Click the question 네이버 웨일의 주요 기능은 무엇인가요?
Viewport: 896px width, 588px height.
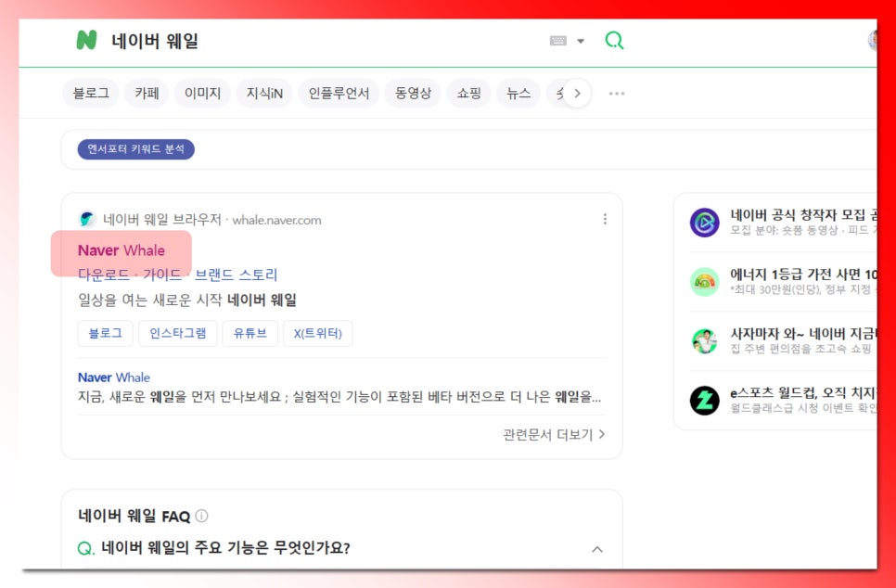(x=225, y=548)
